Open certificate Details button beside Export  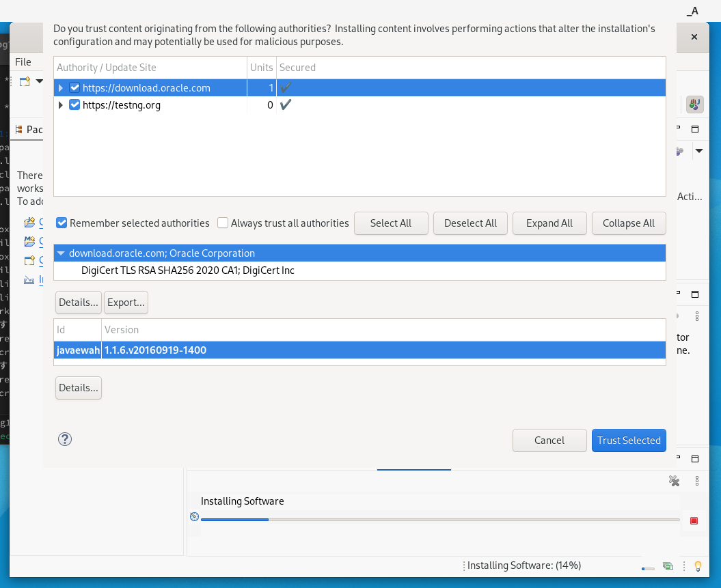click(x=78, y=303)
